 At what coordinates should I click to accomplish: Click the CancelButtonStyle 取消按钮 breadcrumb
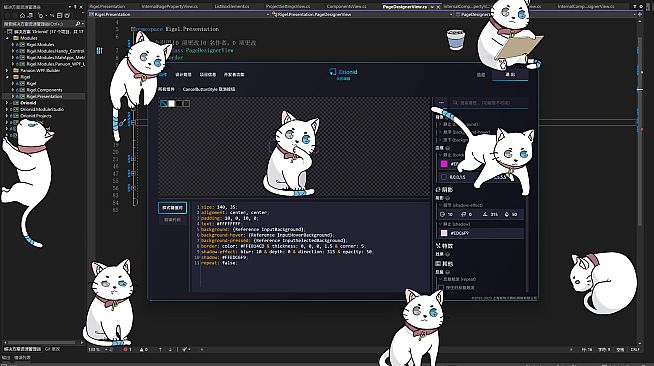click(209, 89)
